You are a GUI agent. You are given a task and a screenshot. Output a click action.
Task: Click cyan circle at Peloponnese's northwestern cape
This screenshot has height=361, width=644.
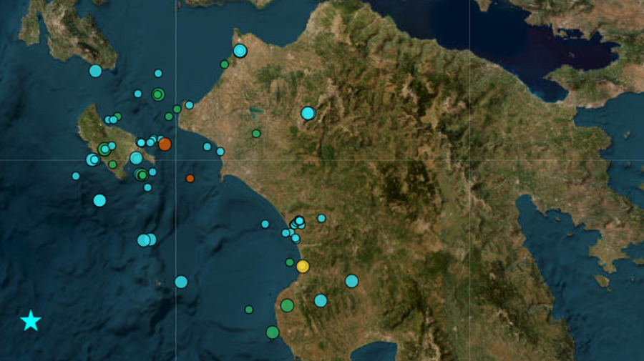[240, 51]
